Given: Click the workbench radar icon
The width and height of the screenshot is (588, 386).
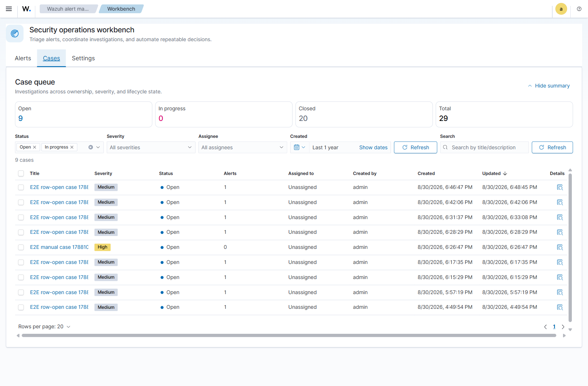Looking at the screenshot, I should coord(15,33).
